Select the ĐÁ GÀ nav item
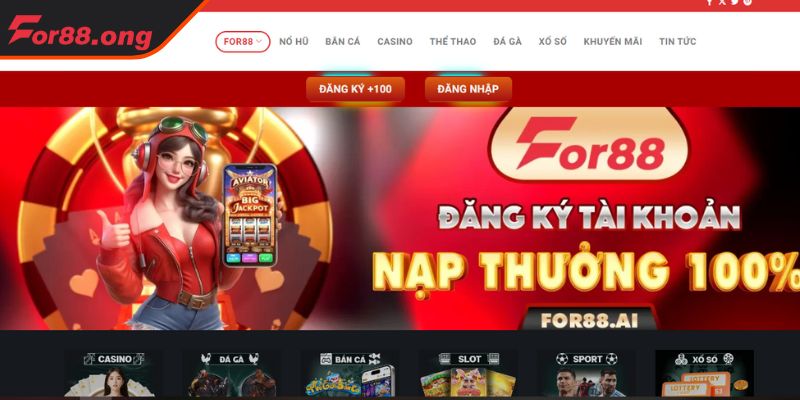The height and width of the screenshot is (400, 800). [x=508, y=42]
